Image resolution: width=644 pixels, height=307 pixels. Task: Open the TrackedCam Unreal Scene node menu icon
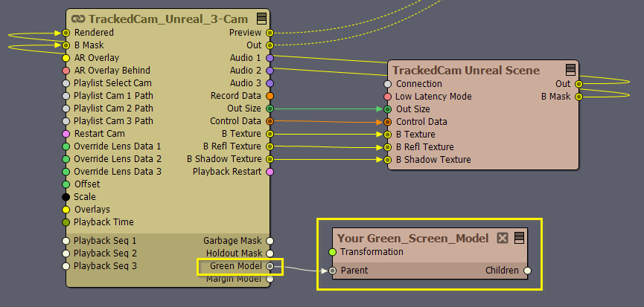click(571, 70)
